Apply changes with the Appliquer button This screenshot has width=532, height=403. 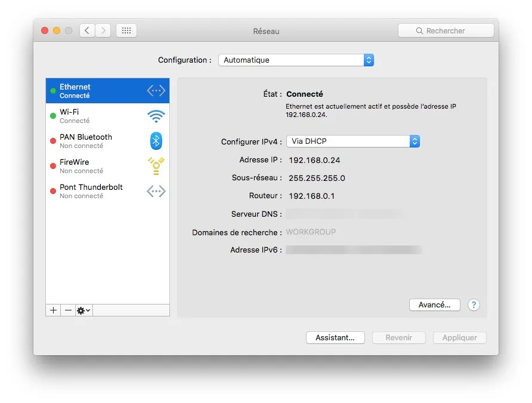coord(459,337)
